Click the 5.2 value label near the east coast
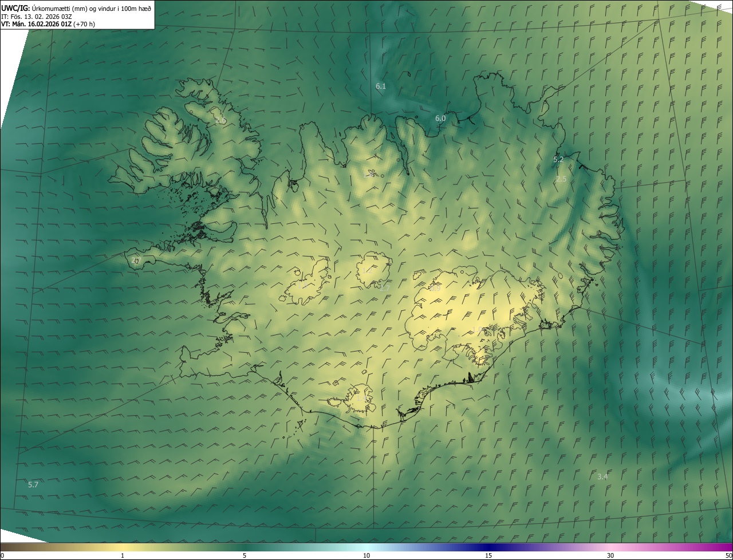733x560 pixels. (x=558, y=160)
